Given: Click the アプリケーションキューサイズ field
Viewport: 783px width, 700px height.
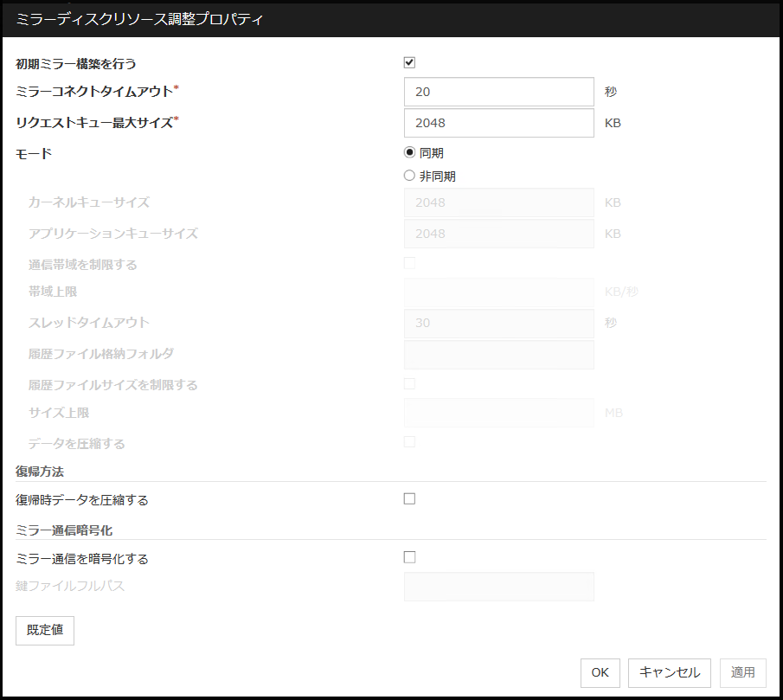Looking at the screenshot, I should pyautogui.click(x=498, y=234).
